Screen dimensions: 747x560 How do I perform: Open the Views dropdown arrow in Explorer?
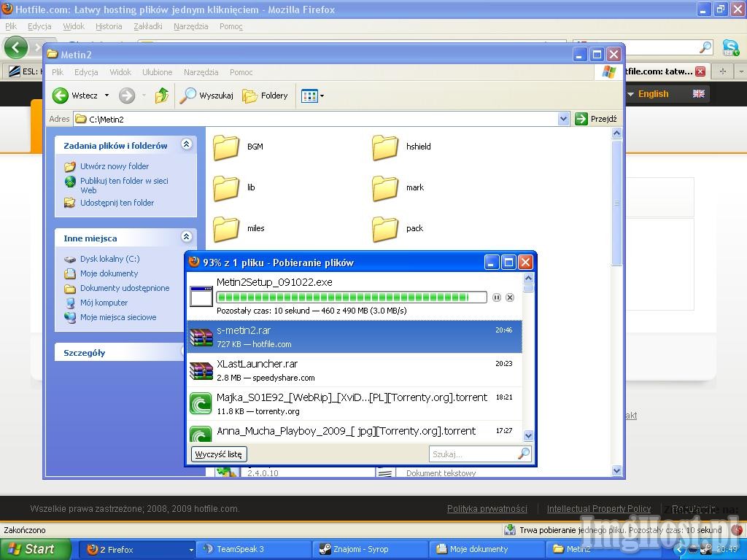click(x=322, y=96)
